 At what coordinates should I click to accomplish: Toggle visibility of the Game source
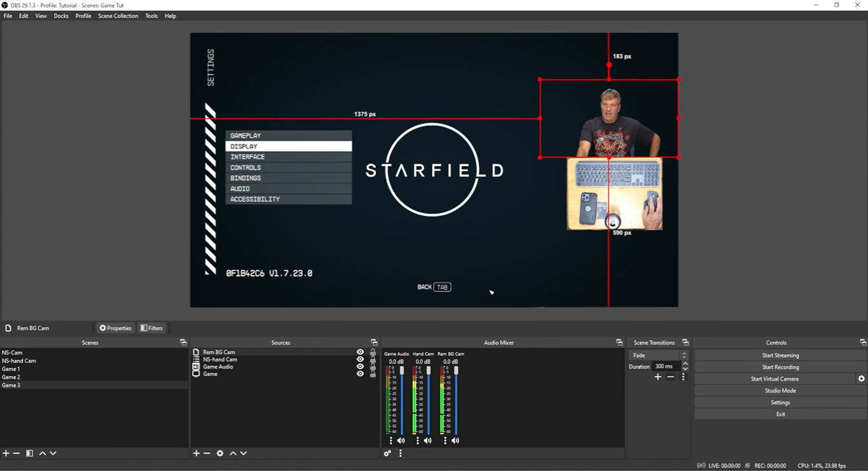click(x=360, y=374)
